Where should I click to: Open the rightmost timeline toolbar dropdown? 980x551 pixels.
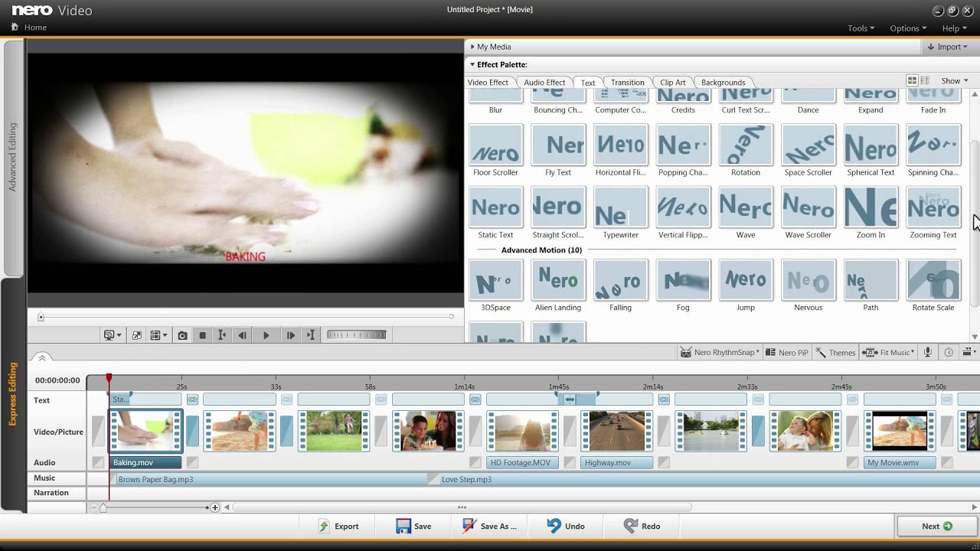968,352
